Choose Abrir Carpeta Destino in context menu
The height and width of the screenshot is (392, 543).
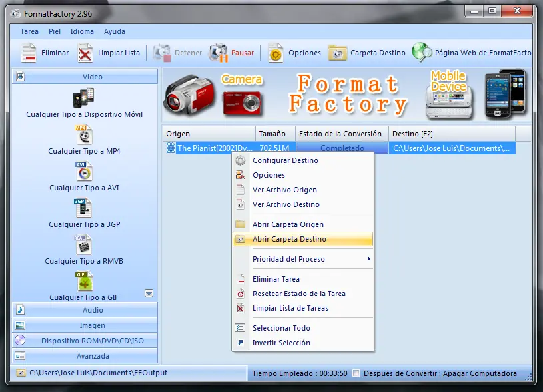(x=303, y=239)
